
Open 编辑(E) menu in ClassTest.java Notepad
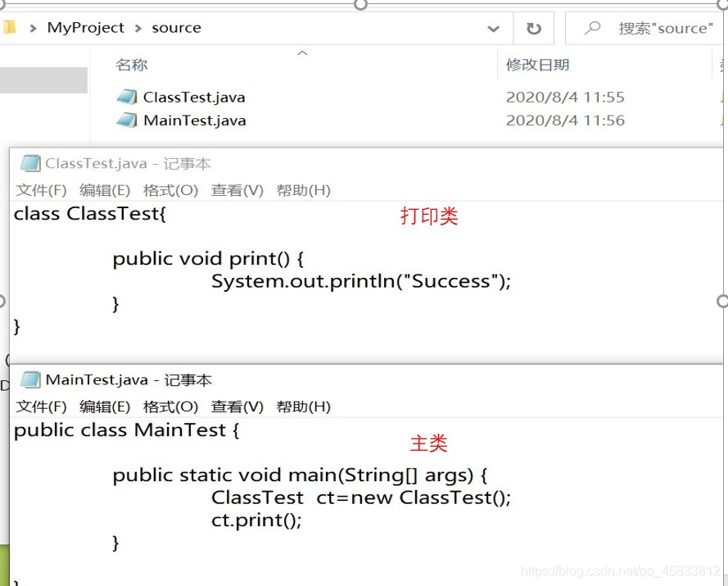pyautogui.click(x=105, y=190)
